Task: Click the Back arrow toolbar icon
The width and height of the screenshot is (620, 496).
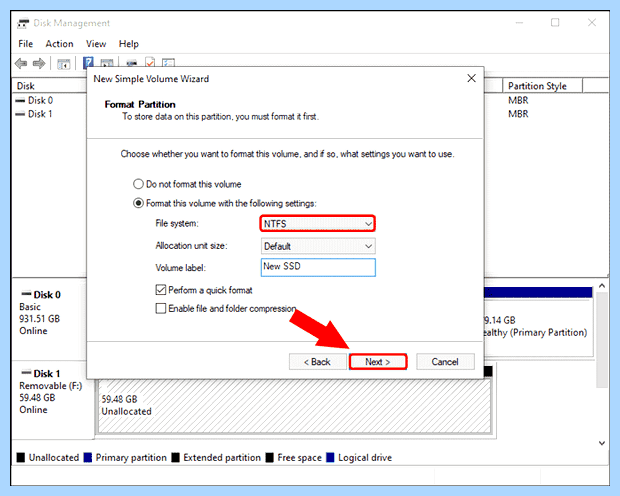Action: pos(21,63)
